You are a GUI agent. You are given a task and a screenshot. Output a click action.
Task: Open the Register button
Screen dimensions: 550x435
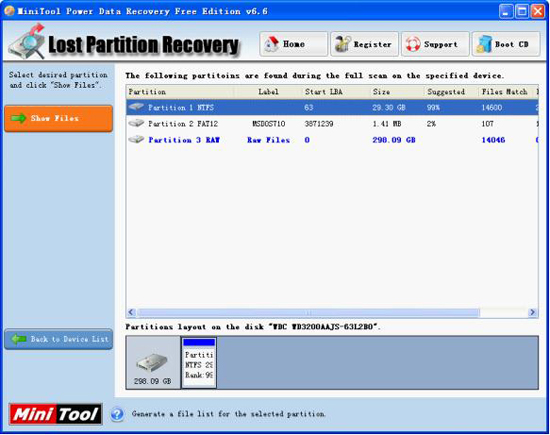coord(364,44)
